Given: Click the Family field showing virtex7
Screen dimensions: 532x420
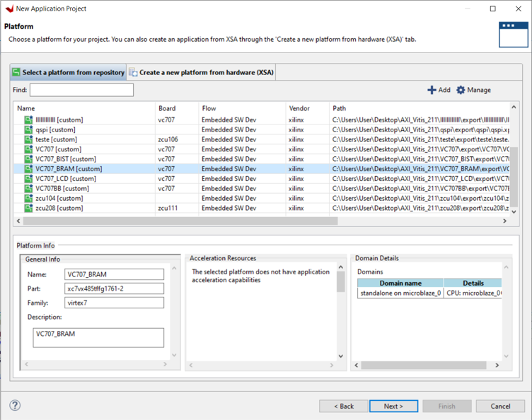Looking at the screenshot, I should [x=114, y=303].
